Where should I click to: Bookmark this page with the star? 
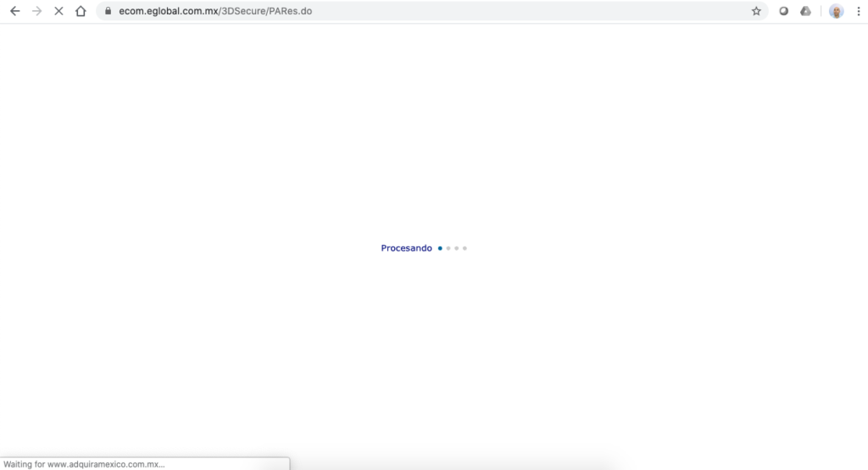point(756,11)
